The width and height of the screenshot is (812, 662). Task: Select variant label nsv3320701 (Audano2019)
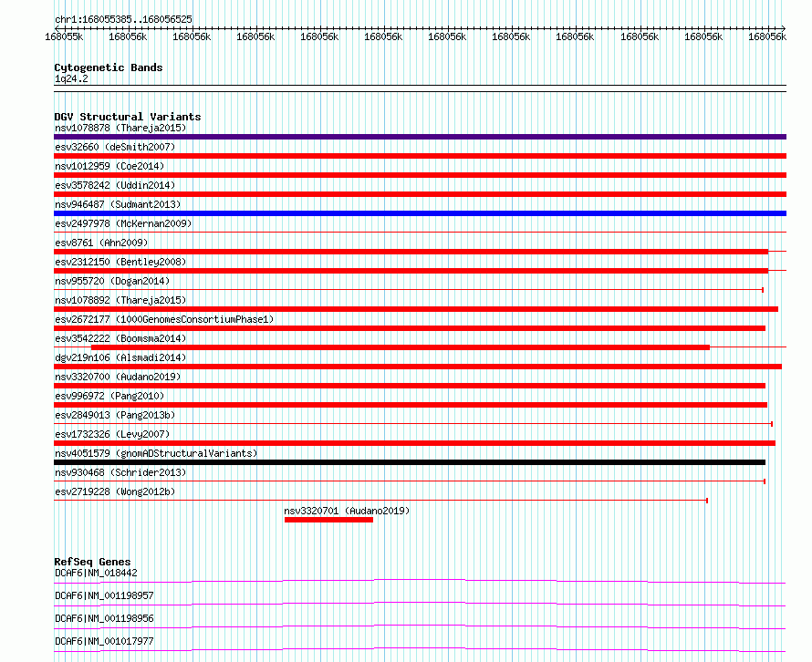tap(347, 511)
